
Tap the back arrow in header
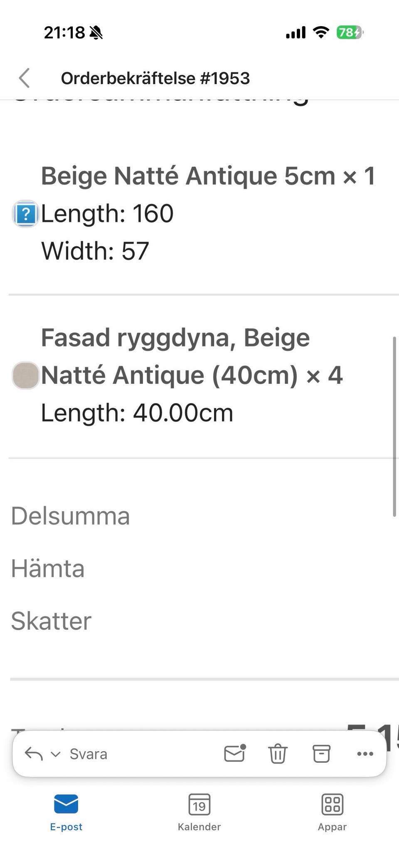tap(25, 78)
